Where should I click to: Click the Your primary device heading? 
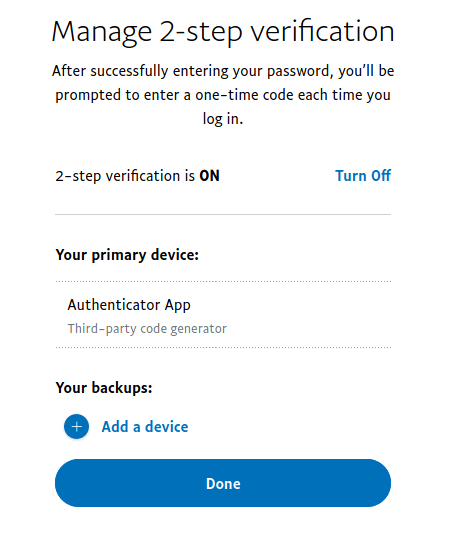tap(127, 255)
